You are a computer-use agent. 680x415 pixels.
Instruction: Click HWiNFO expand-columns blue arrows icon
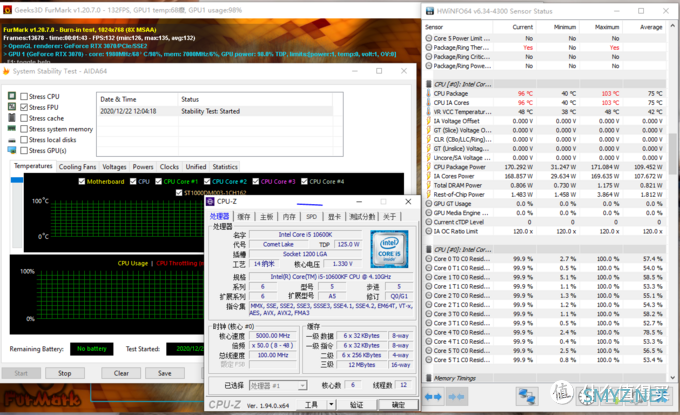pyautogui.click(x=433, y=396)
